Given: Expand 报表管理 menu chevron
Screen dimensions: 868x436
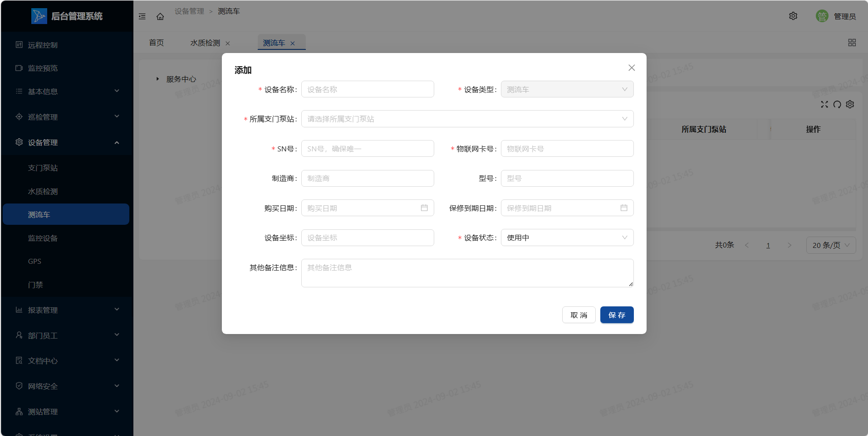Looking at the screenshot, I should pyautogui.click(x=117, y=310).
